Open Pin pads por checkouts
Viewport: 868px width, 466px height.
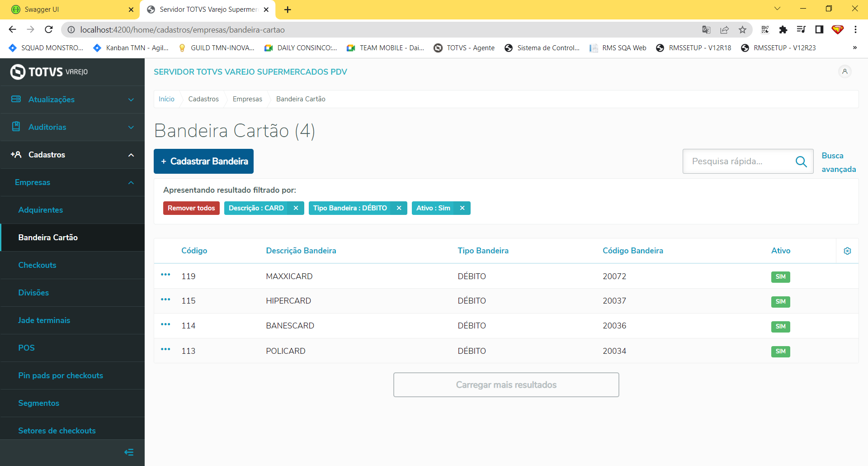click(72, 376)
